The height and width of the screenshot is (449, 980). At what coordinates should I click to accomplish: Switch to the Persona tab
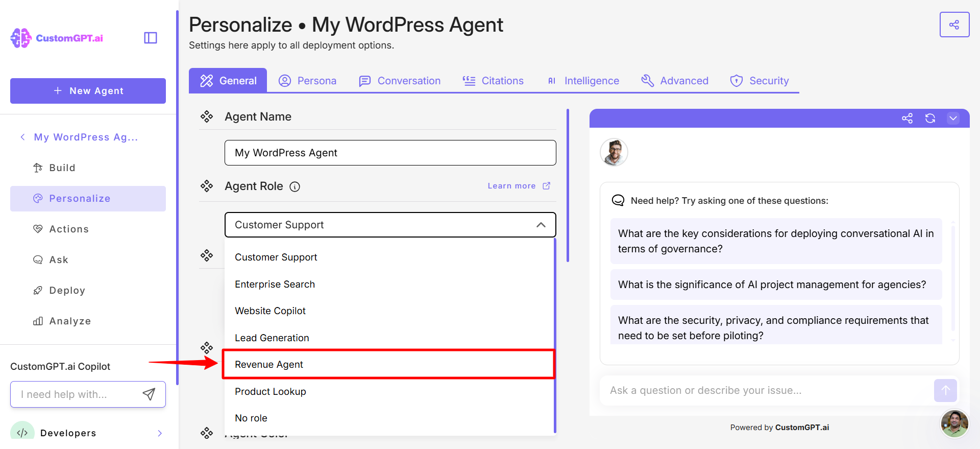307,81
